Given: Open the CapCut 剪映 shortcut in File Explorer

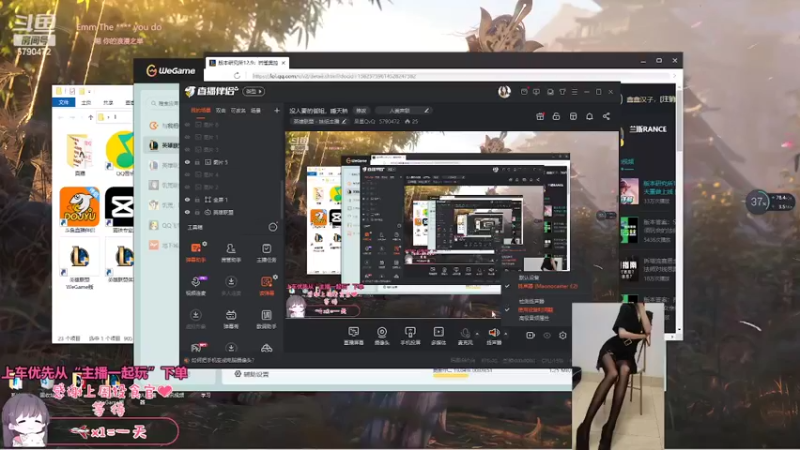Looking at the screenshot, I should click(119, 210).
